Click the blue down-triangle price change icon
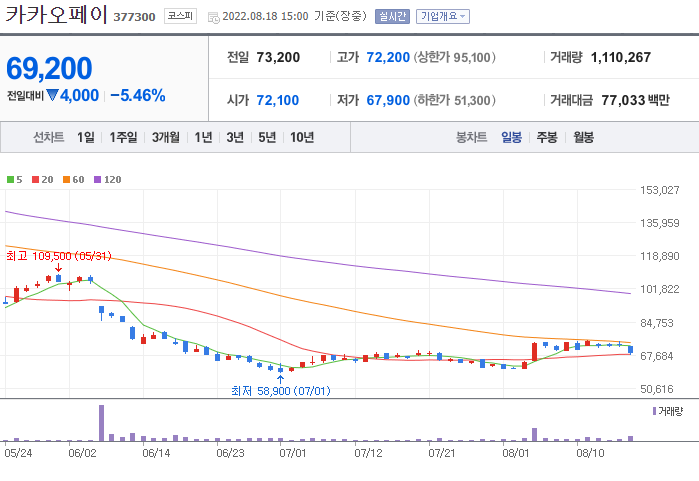 pyautogui.click(x=53, y=95)
